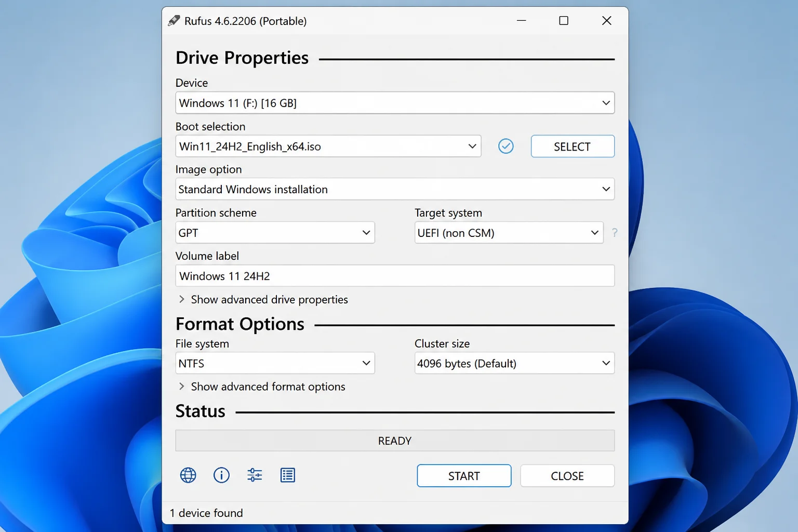This screenshot has height=532, width=798.
Task: Open the Image option dropdown
Action: (395, 189)
